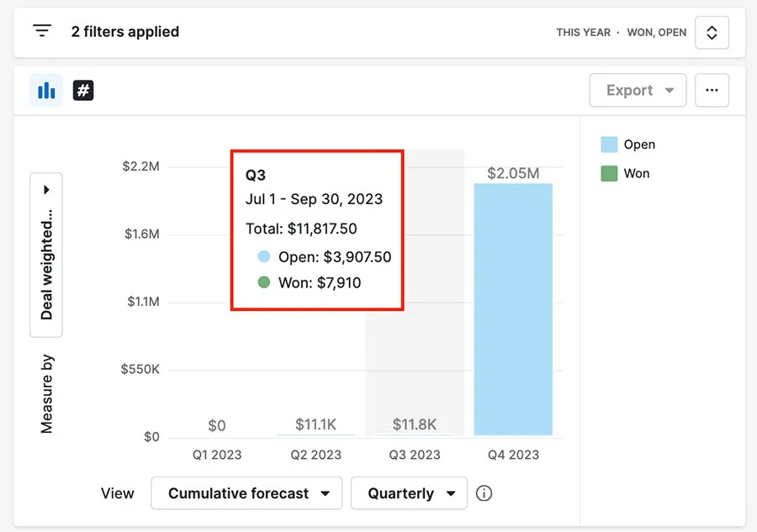The height and width of the screenshot is (532, 757).
Task: Click the blue Open legend swatch
Action: coord(609,145)
